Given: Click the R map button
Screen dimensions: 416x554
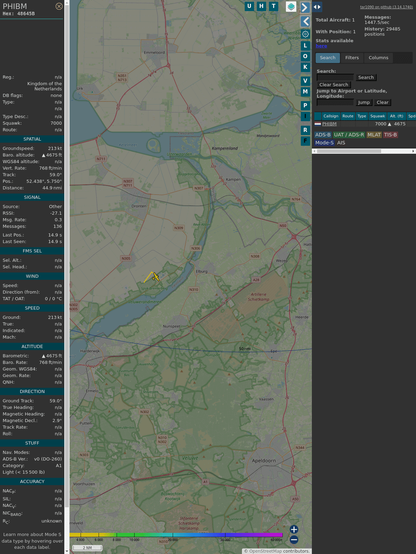Looking at the screenshot, I should coord(305,130).
